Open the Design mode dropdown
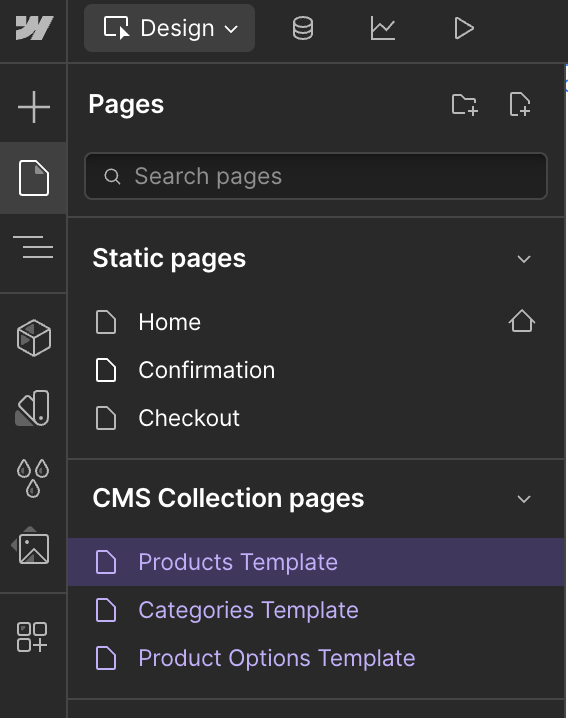Screen dimensions: 568x718 [x=169, y=28]
